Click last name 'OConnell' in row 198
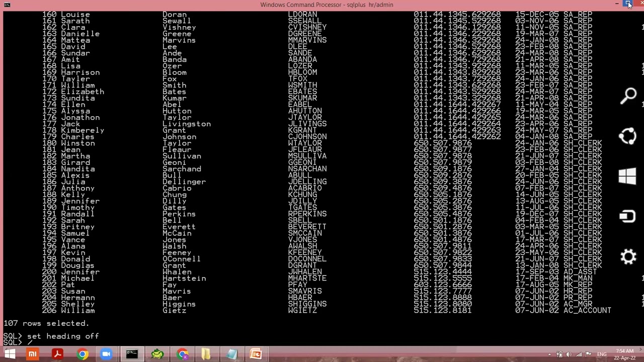The width and height of the screenshot is (644, 362). click(x=182, y=259)
